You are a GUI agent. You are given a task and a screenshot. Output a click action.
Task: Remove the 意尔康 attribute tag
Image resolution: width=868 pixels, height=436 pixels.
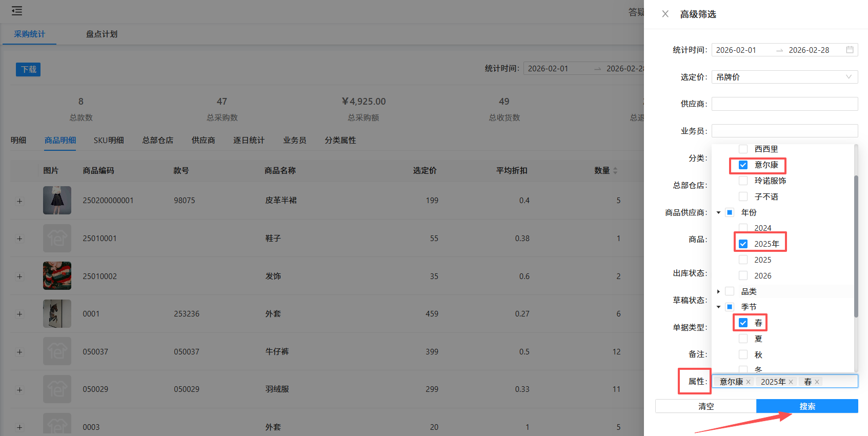click(748, 382)
